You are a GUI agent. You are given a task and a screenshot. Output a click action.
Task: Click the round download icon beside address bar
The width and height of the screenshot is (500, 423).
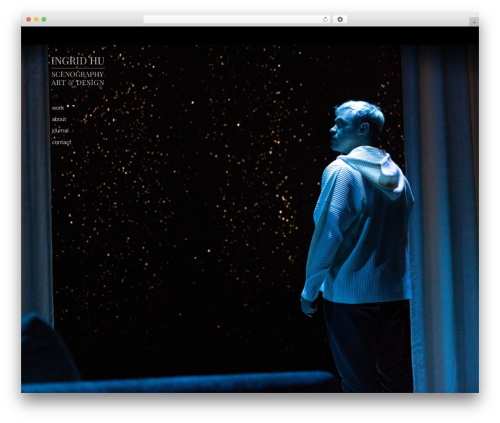340,20
